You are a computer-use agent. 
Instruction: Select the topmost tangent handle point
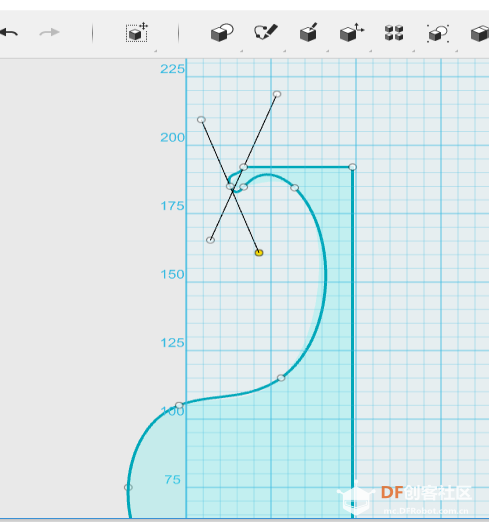(x=277, y=94)
